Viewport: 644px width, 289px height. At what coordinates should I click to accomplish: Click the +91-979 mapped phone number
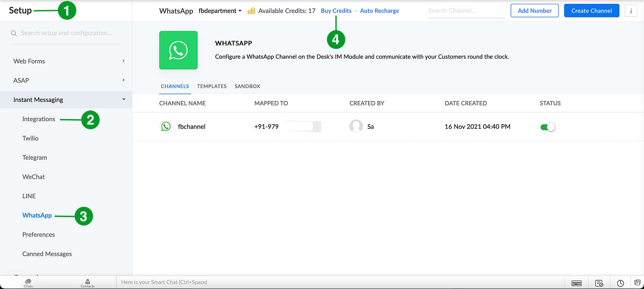coord(266,127)
